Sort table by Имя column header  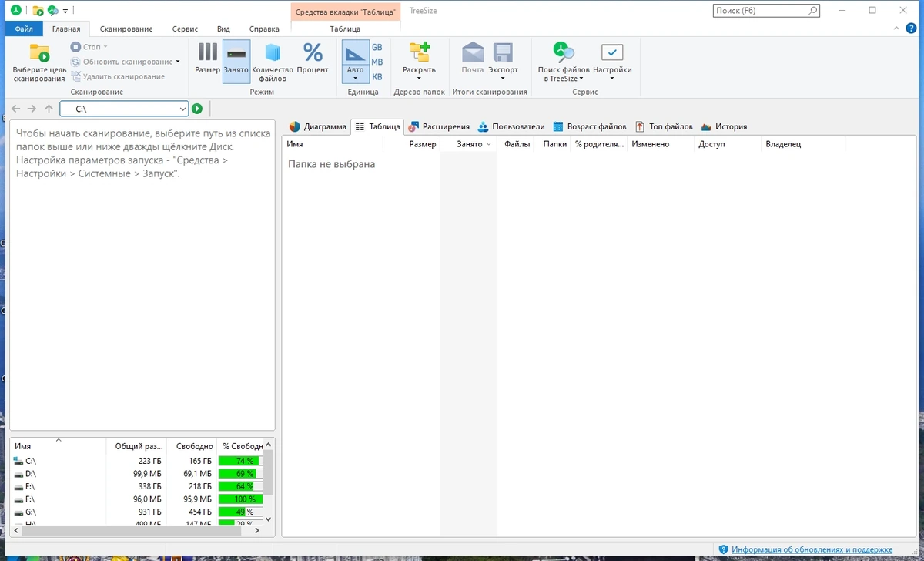tap(332, 144)
